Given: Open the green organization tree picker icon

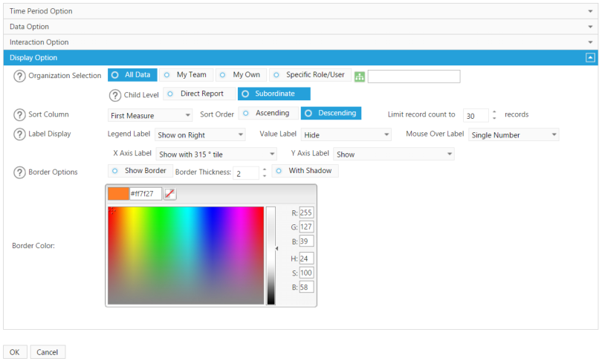Looking at the screenshot, I should [360, 77].
